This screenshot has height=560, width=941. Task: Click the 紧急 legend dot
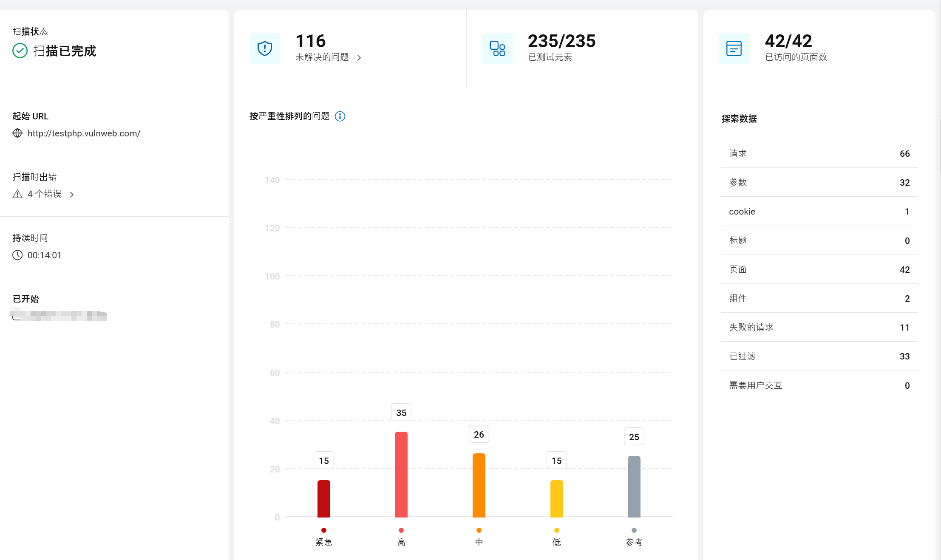(x=324, y=530)
